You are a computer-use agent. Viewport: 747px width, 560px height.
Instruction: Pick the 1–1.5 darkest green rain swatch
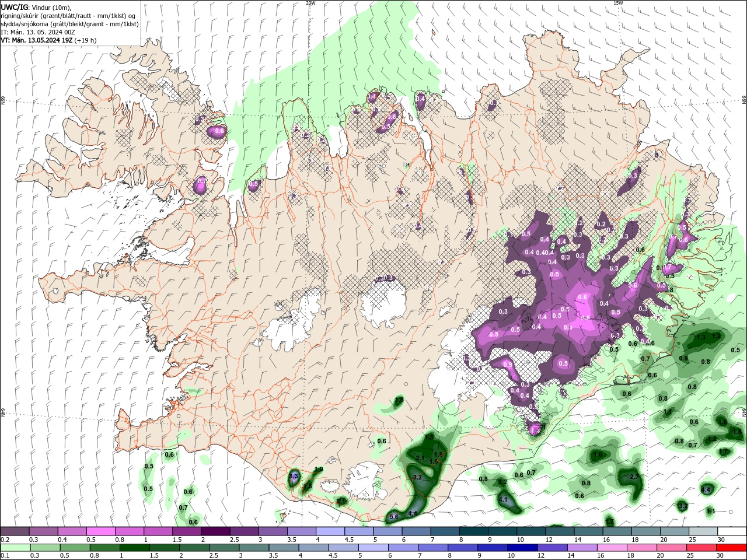click(x=134, y=548)
